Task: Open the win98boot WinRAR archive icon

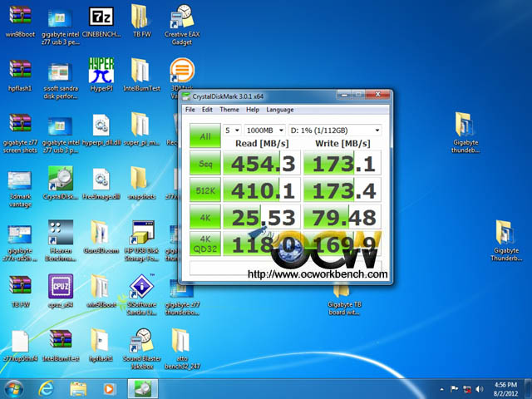Action: [x=20, y=16]
